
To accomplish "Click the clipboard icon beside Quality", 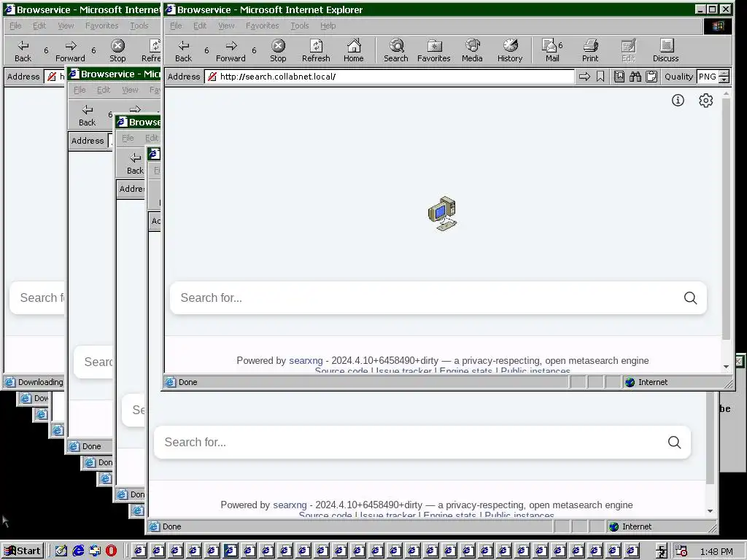I will tap(651, 76).
